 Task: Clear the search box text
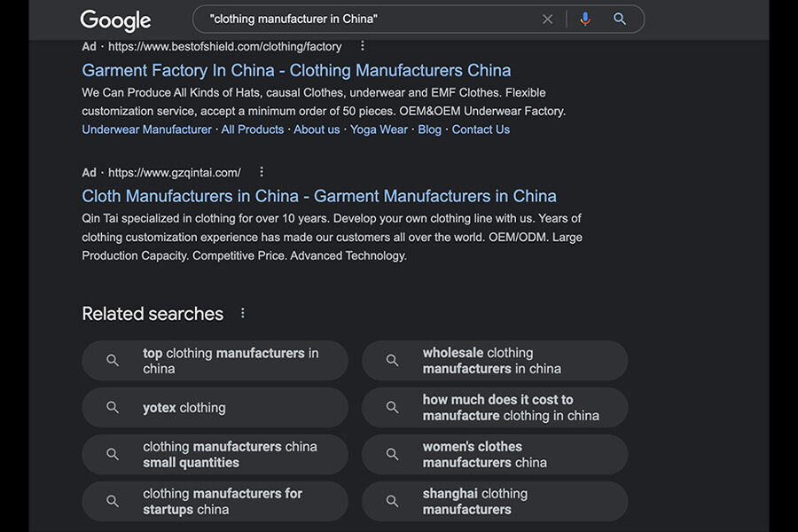pos(547,19)
